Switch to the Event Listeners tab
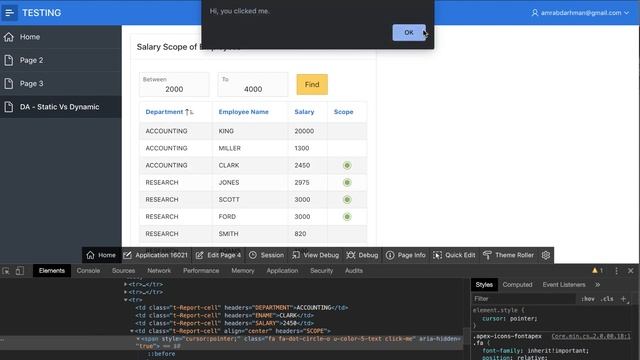640x360 pixels. [x=564, y=284]
